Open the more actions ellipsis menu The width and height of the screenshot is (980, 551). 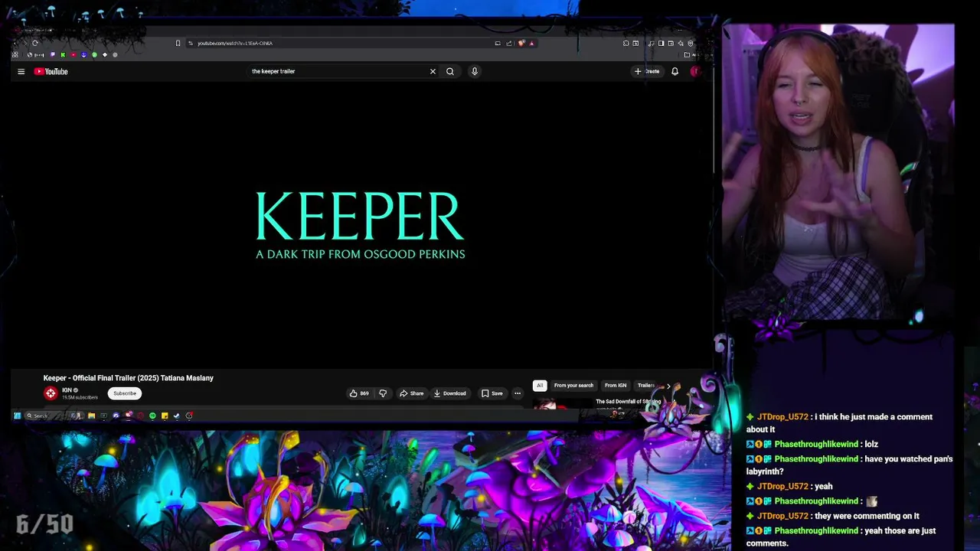(x=518, y=393)
